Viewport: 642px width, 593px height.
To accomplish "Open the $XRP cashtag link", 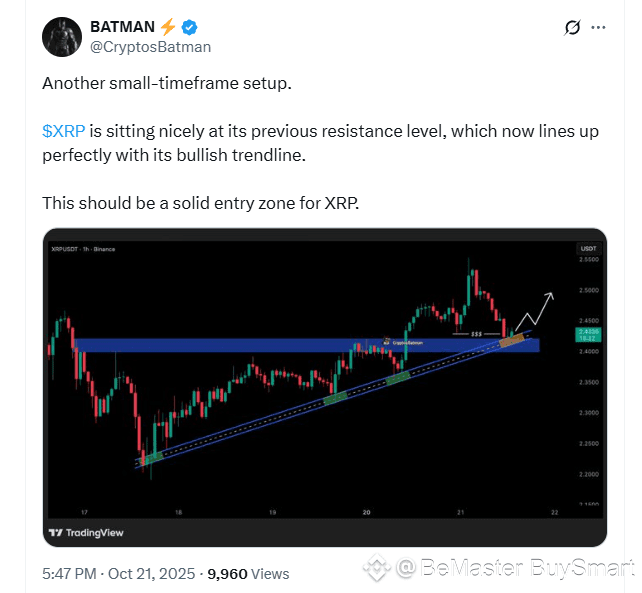I will tap(64, 131).
